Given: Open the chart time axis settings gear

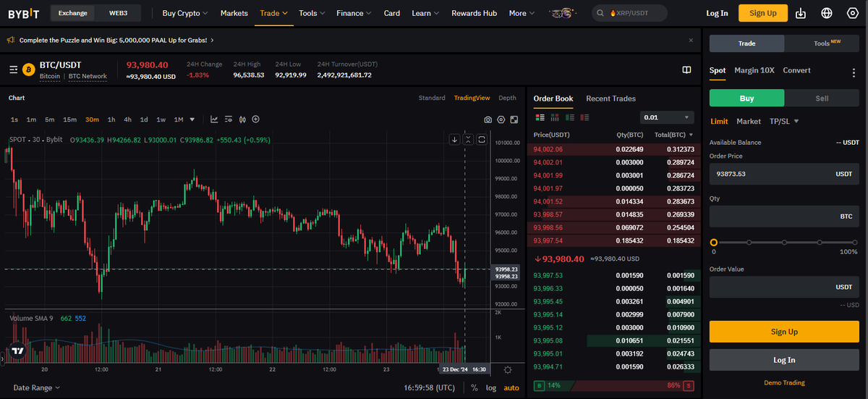Looking at the screenshot, I should (x=508, y=370).
